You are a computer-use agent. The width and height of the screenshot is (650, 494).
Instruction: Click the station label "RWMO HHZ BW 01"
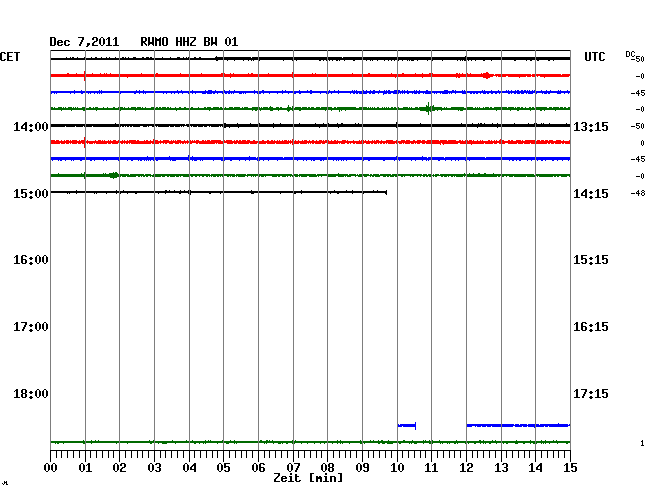click(189, 42)
